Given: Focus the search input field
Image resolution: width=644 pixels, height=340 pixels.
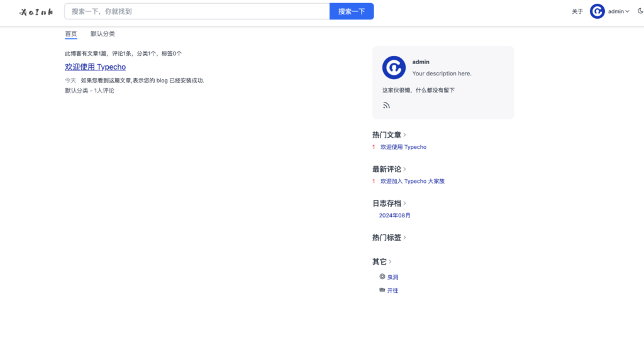Looking at the screenshot, I should (197, 11).
